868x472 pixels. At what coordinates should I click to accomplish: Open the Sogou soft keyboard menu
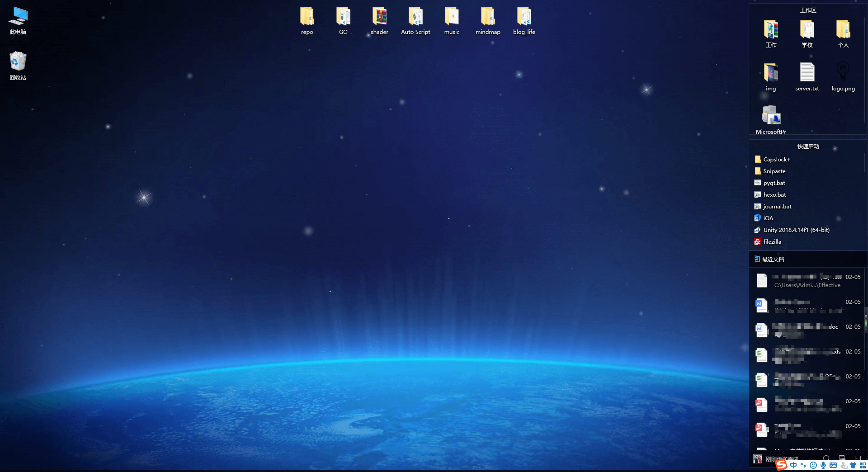coord(833,465)
